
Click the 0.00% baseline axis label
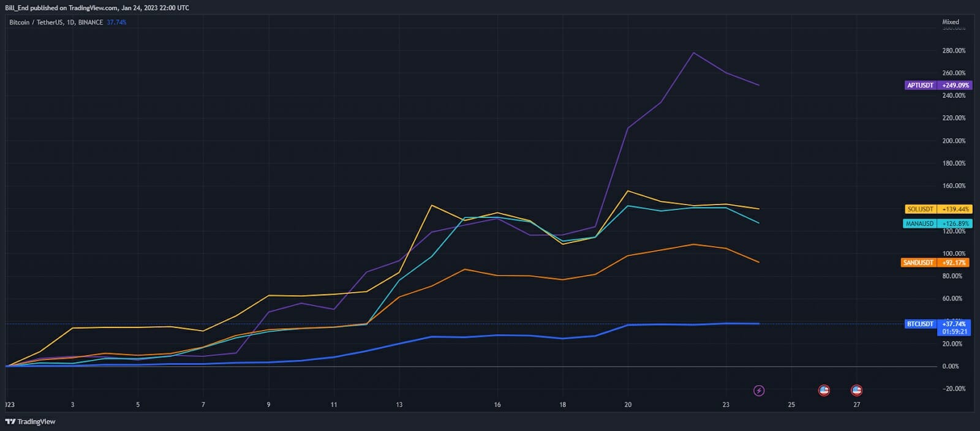951,366
